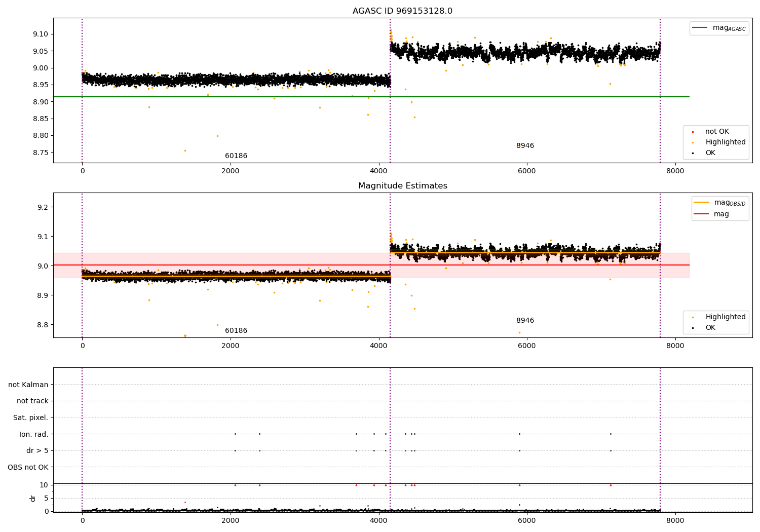
Task: Click the 8.90 y-axis tick in top plot
Action: 41,102
